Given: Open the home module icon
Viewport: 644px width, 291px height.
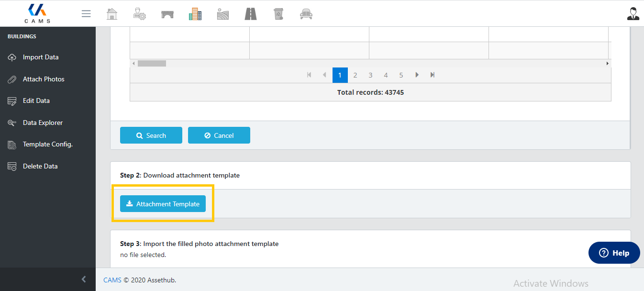Looking at the screenshot, I should (x=112, y=14).
